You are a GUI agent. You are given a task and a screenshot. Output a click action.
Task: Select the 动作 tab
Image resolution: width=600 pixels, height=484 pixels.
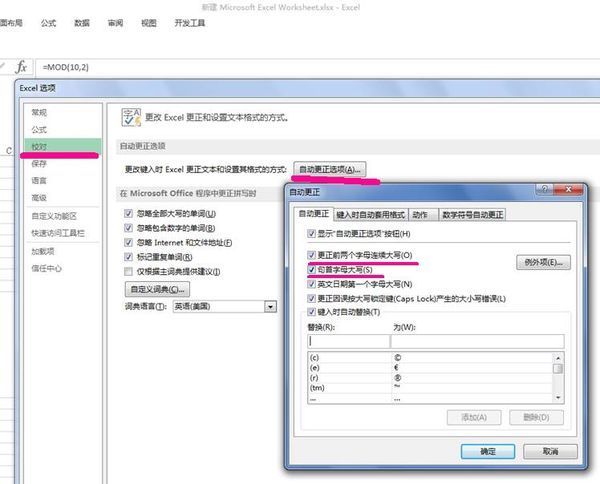tap(421, 214)
